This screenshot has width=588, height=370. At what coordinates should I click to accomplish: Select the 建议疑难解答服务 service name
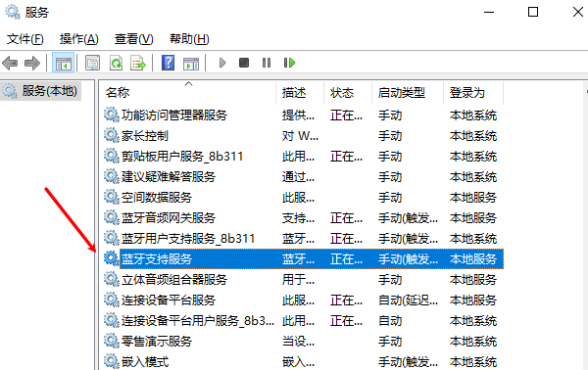pyautogui.click(x=169, y=177)
